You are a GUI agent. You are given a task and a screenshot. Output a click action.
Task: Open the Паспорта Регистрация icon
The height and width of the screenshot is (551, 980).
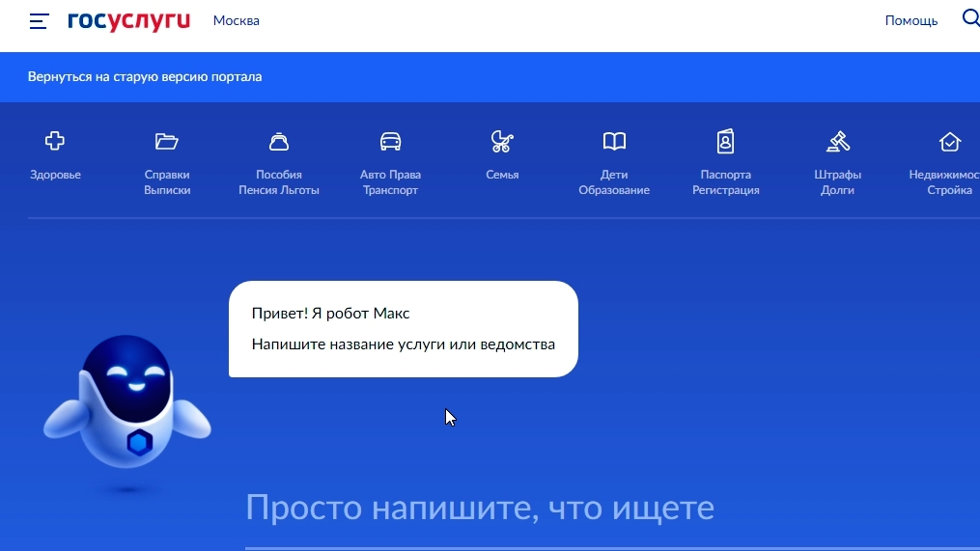tap(726, 142)
